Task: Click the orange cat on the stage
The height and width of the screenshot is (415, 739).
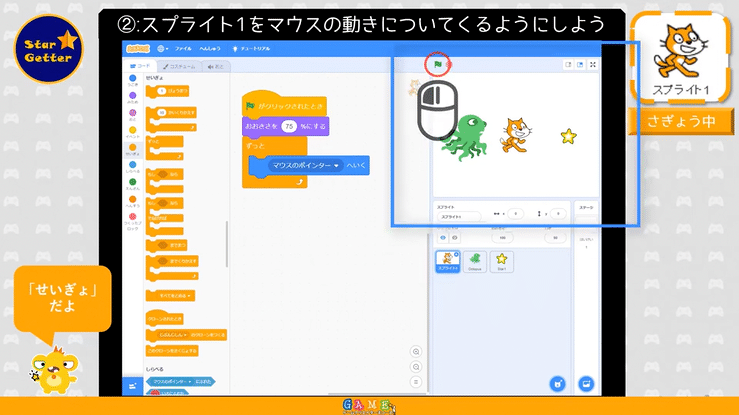Action: pyautogui.click(x=516, y=135)
